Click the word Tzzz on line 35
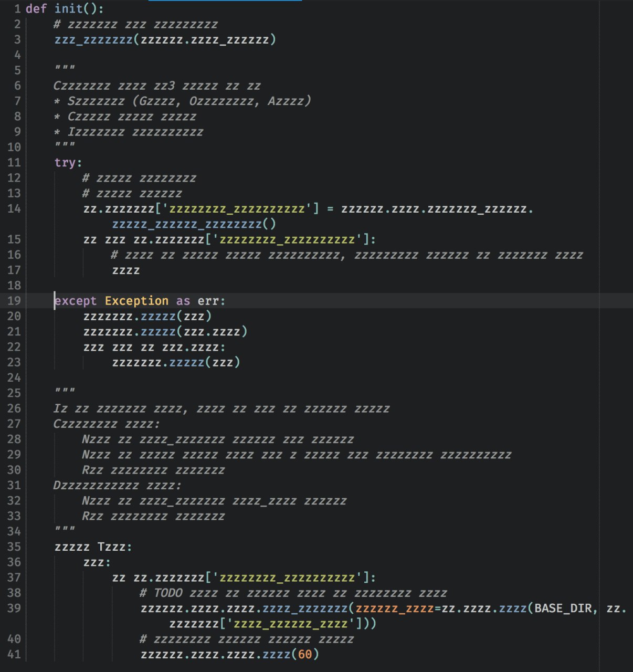The image size is (633, 672). (x=112, y=547)
